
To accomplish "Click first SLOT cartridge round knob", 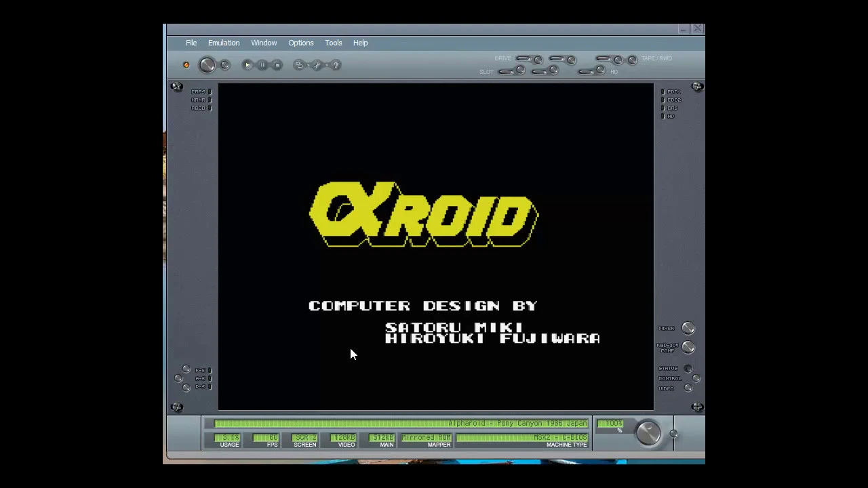I will point(521,70).
